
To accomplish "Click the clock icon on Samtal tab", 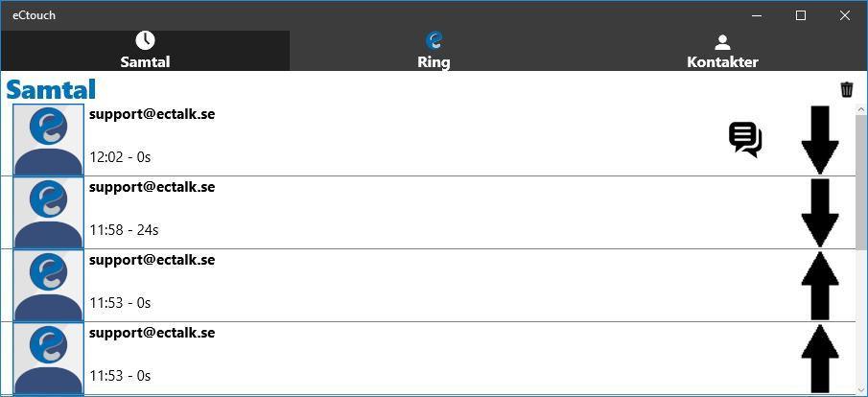I will point(145,40).
